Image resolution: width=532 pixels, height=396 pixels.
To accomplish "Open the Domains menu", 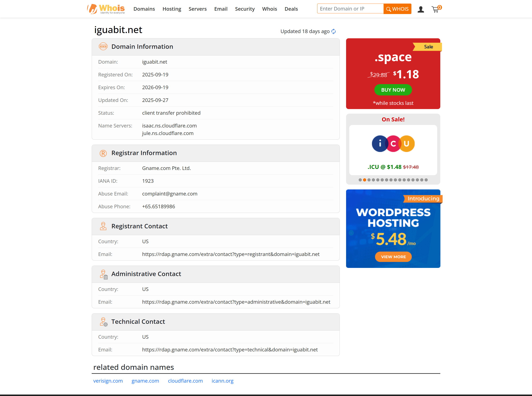I will coord(144,9).
